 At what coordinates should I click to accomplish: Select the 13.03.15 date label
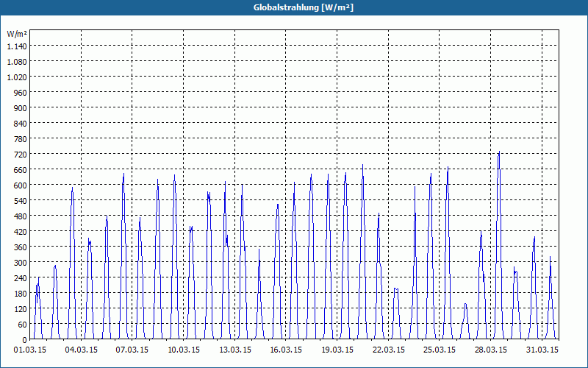tap(235, 350)
